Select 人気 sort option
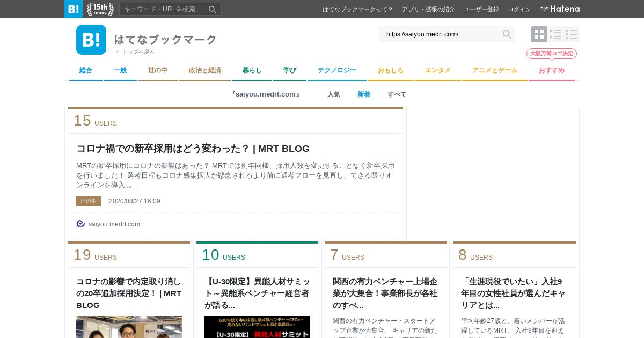Viewport: 644px width, 338px height. [x=334, y=94]
